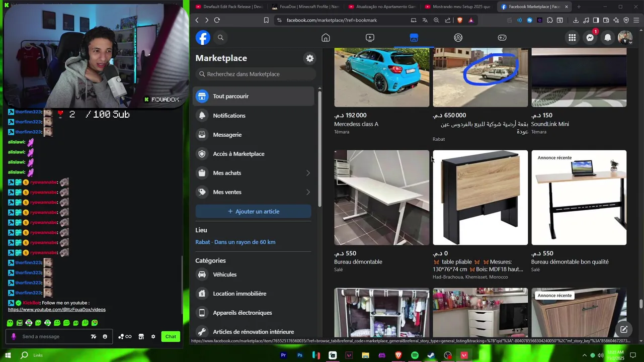Open Messenger with one unread notification
The image size is (644, 362).
point(590,38)
